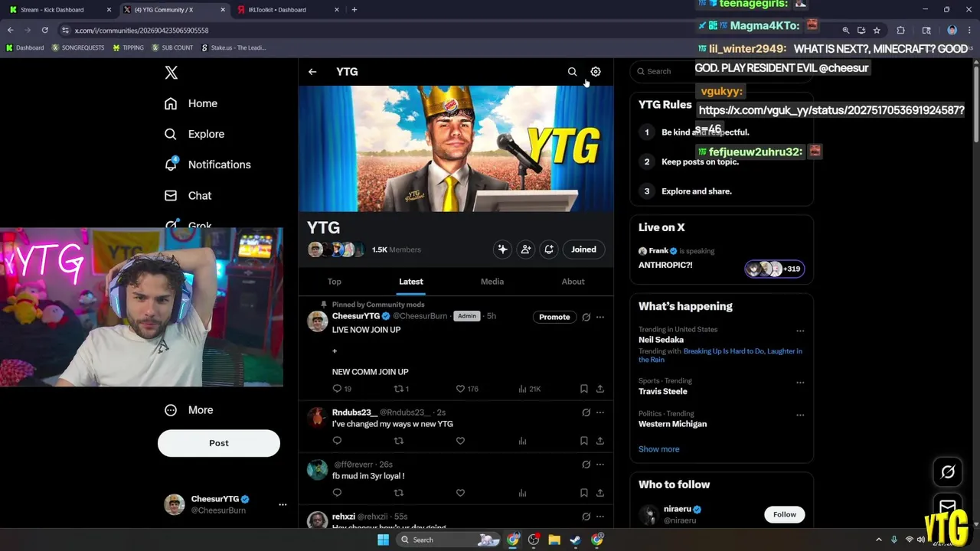Toggle community notification bell icon
The width and height of the screenshot is (980, 551).
(549, 249)
